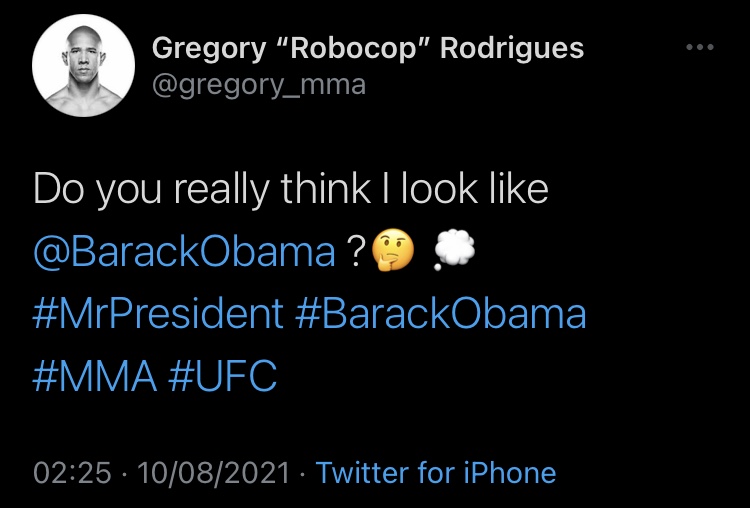Click the "Robocop" nickname in display name
This screenshot has height=508, width=750.
(353, 48)
